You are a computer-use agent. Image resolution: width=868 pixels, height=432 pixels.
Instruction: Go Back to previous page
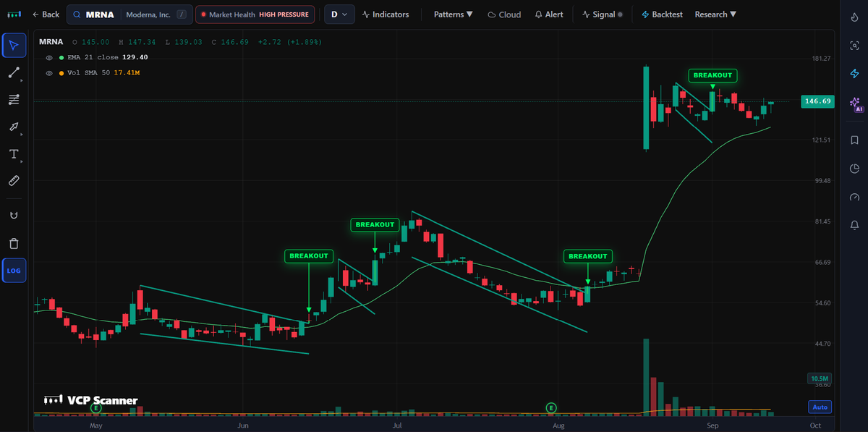pyautogui.click(x=46, y=14)
